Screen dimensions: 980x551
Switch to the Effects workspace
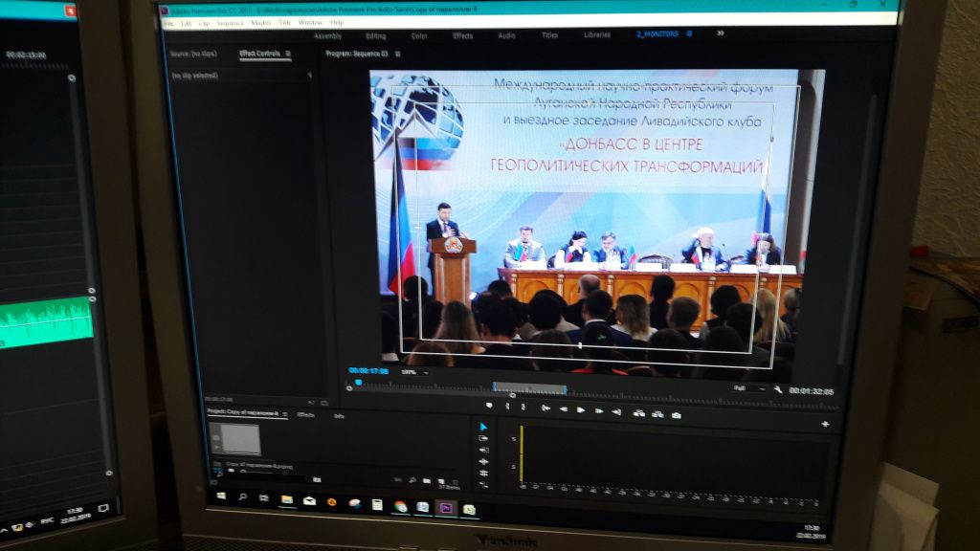(462, 35)
